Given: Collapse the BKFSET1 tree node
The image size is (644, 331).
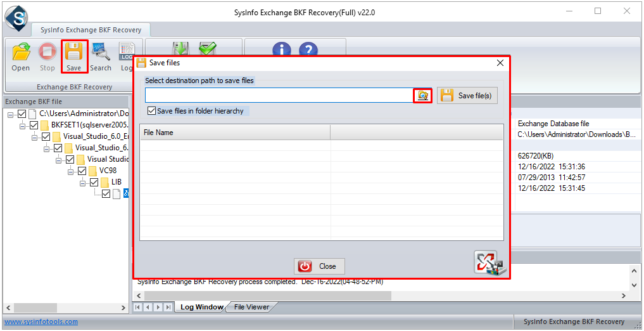Looking at the screenshot, I should 23,126.
